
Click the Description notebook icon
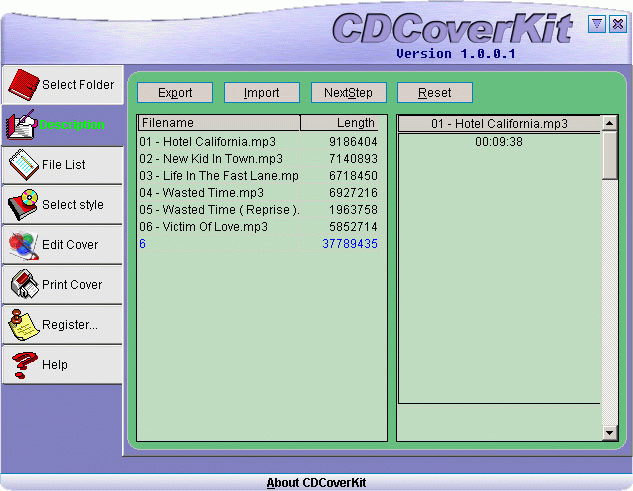point(21,124)
